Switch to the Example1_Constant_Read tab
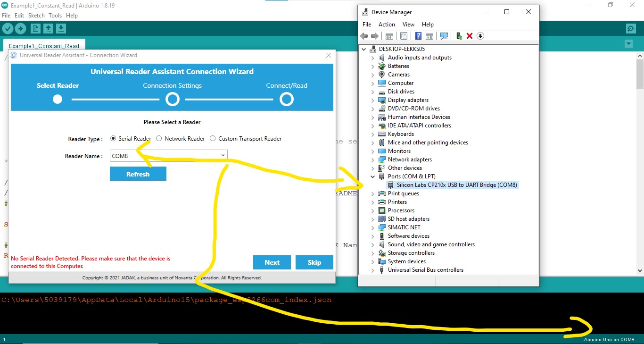 (x=44, y=46)
